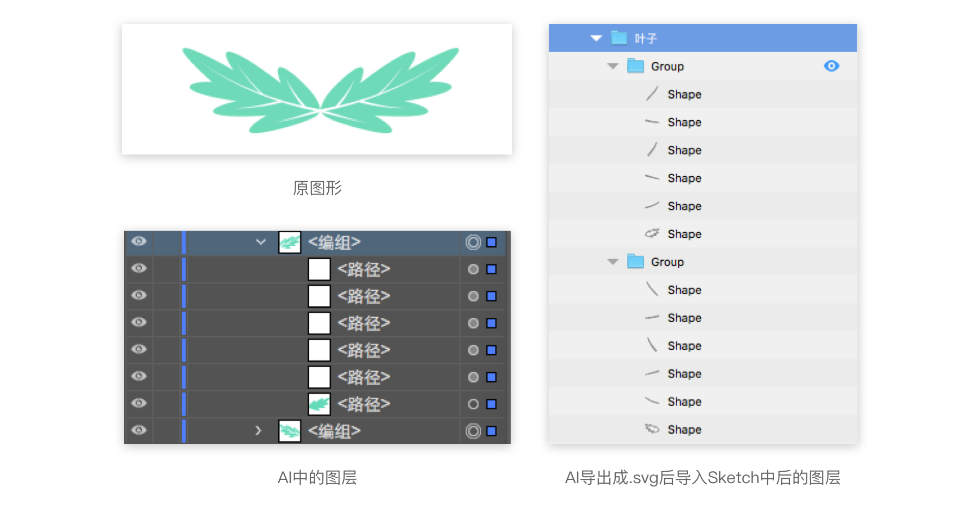Click blue selection square of bottom <编组> layer
This screenshot has width=980, height=506.
tap(492, 431)
